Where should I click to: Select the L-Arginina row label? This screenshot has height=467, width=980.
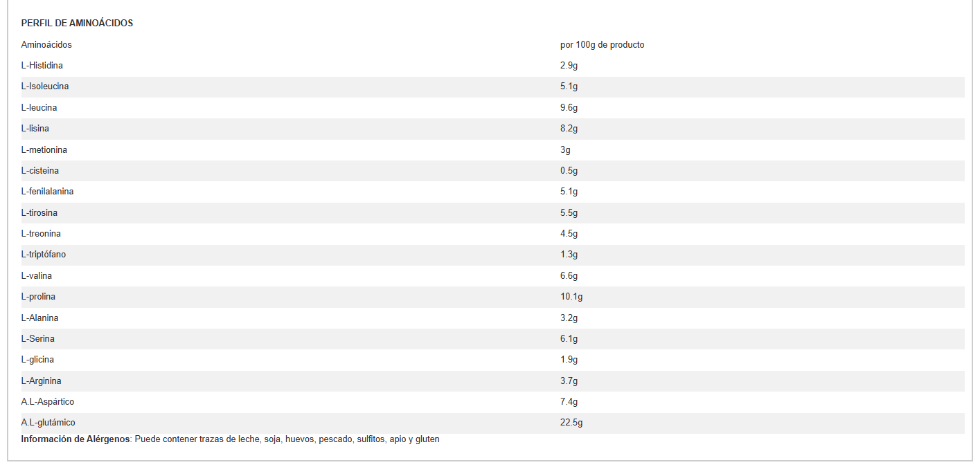(x=41, y=381)
